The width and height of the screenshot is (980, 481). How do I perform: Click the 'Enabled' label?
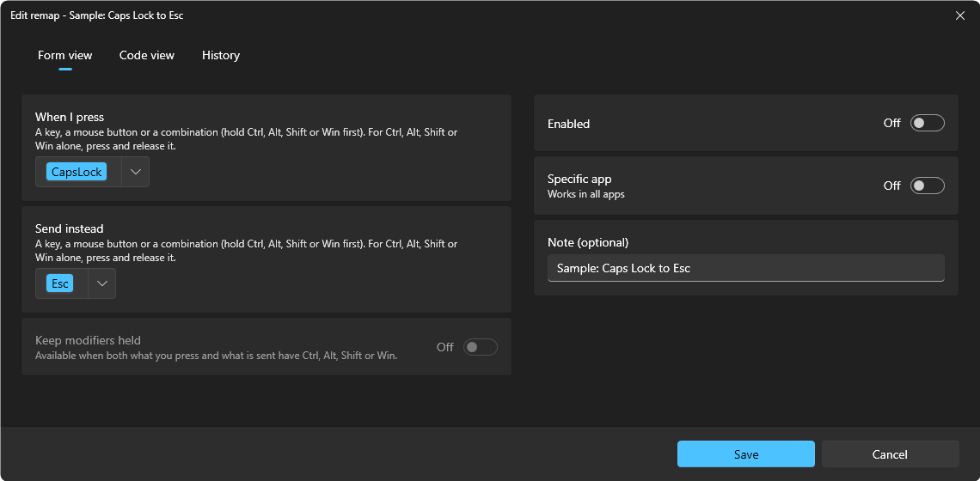(x=569, y=124)
